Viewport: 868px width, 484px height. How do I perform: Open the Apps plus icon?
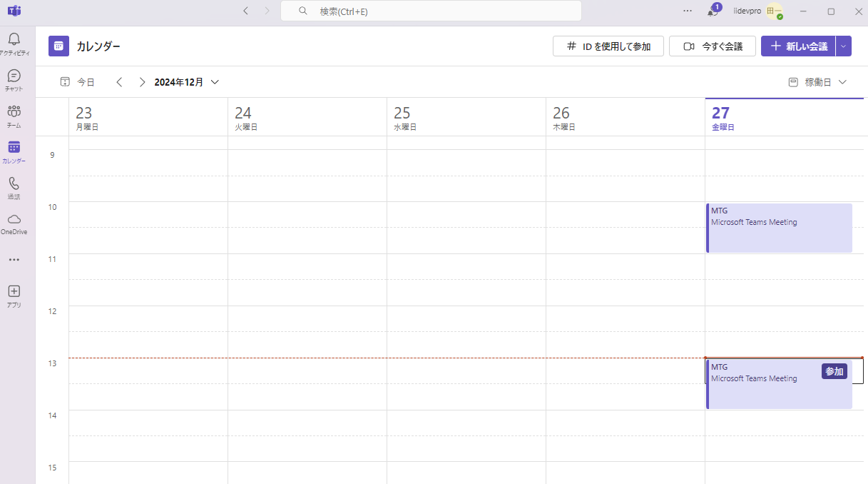click(14, 291)
